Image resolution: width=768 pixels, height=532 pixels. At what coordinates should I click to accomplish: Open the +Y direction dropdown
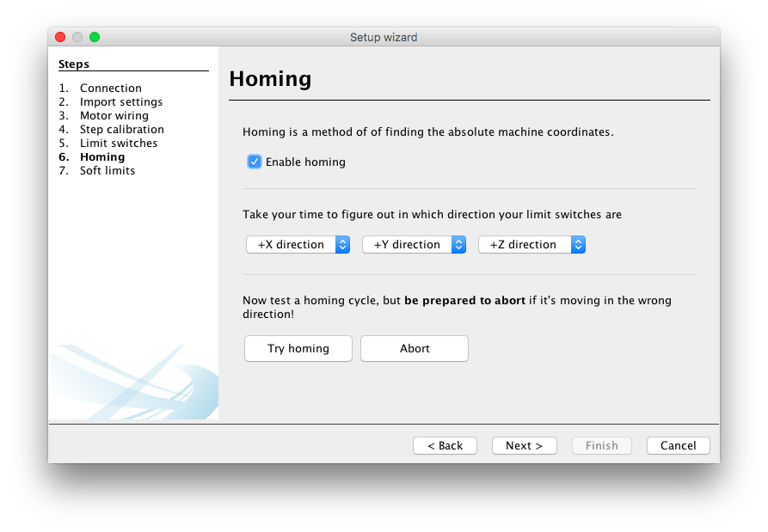[x=414, y=244]
